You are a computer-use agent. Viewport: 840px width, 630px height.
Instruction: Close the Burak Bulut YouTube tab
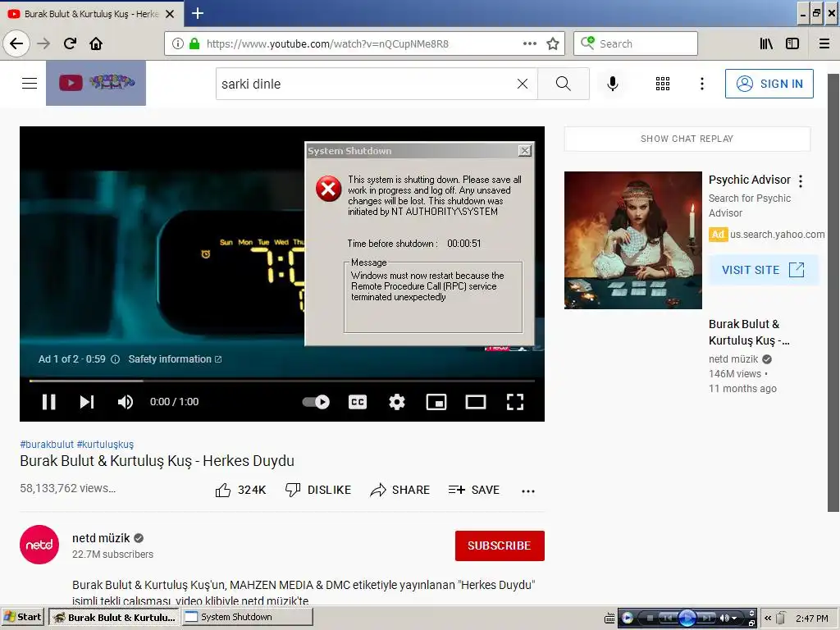click(170, 14)
